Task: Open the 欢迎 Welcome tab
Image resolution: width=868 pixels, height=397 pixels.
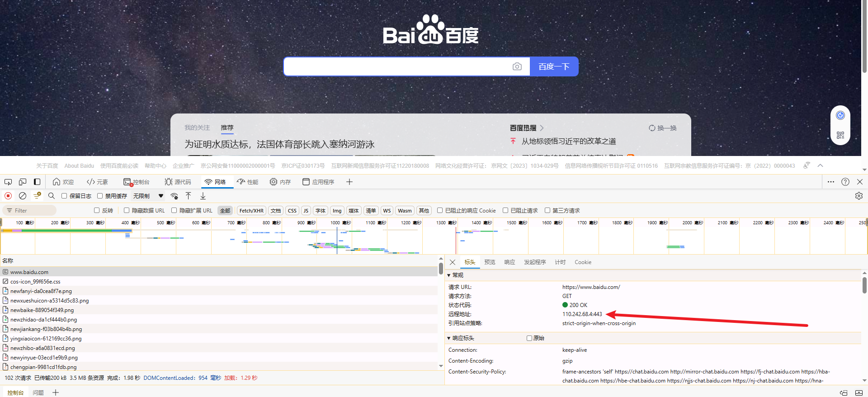Action: click(x=63, y=182)
